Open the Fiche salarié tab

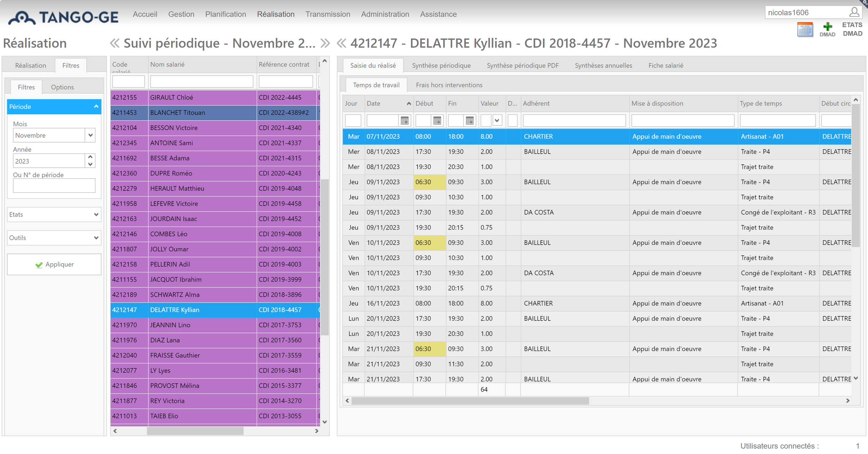tap(666, 66)
